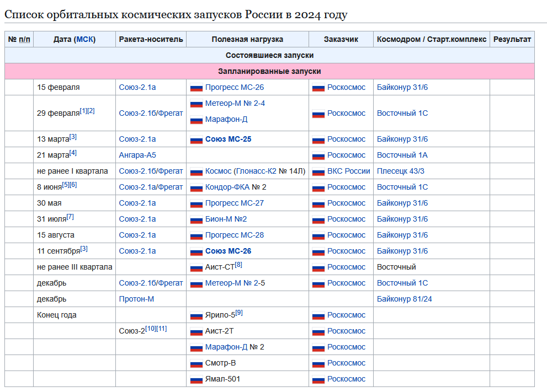Click the flag icon beside Аист-СТ
Image resolution: width=547 pixels, height=392 pixels.
(x=197, y=267)
